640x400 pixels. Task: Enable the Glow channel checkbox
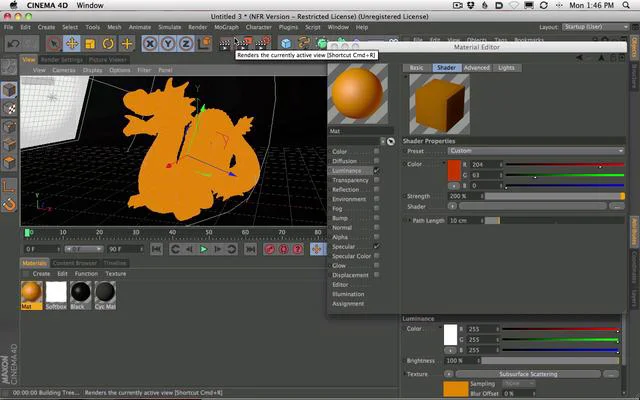coord(376,265)
